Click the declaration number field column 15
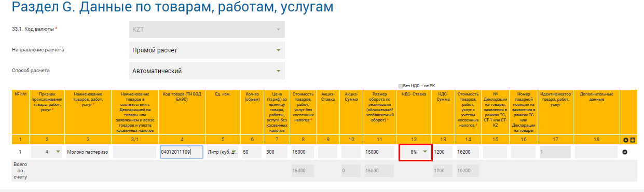This screenshot has width=644, height=192. [x=495, y=152]
